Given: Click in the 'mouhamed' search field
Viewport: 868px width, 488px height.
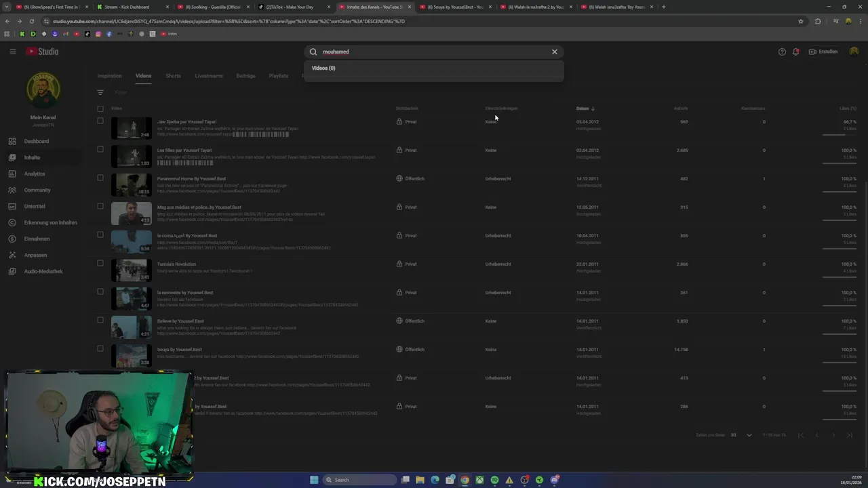Looking at the screenshot, I should pos(434,52).
